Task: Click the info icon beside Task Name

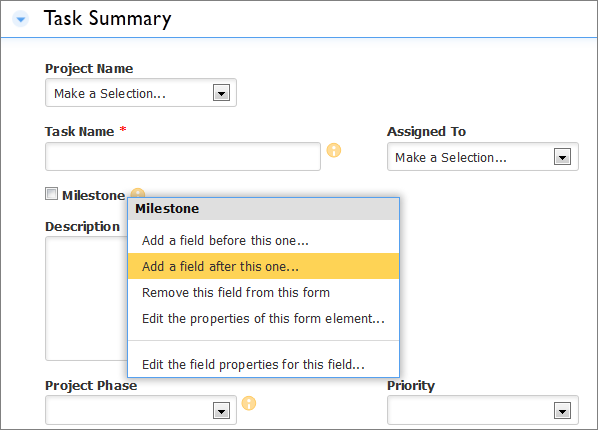Action: tap(334, 150)
